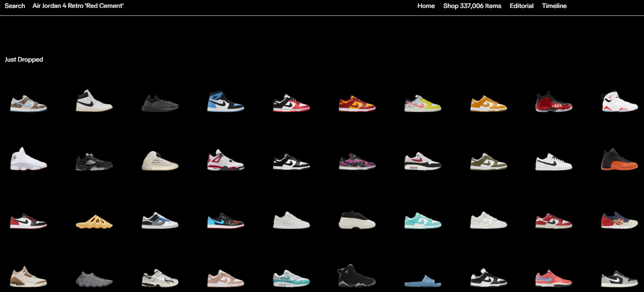Choose the turquoise Dunk low sneaker
Image resolution: width=644 pixels, height=292 pixels.
tap(422, 220)
